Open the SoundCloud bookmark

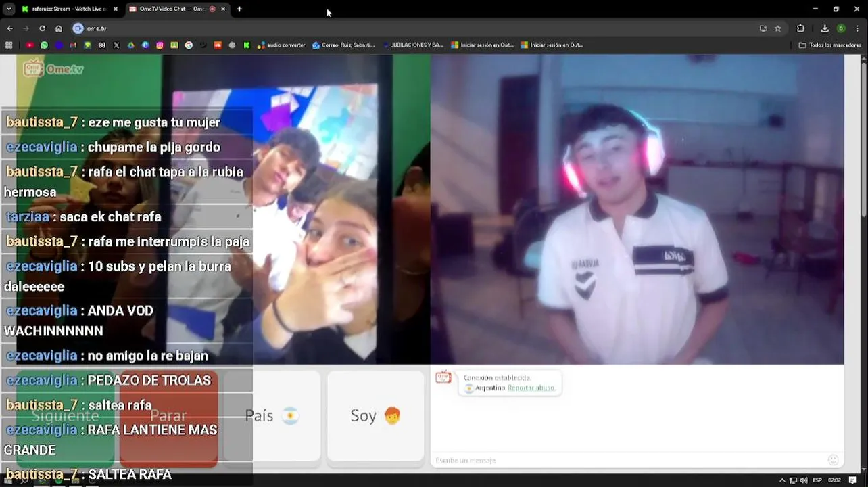click(218, 45)
